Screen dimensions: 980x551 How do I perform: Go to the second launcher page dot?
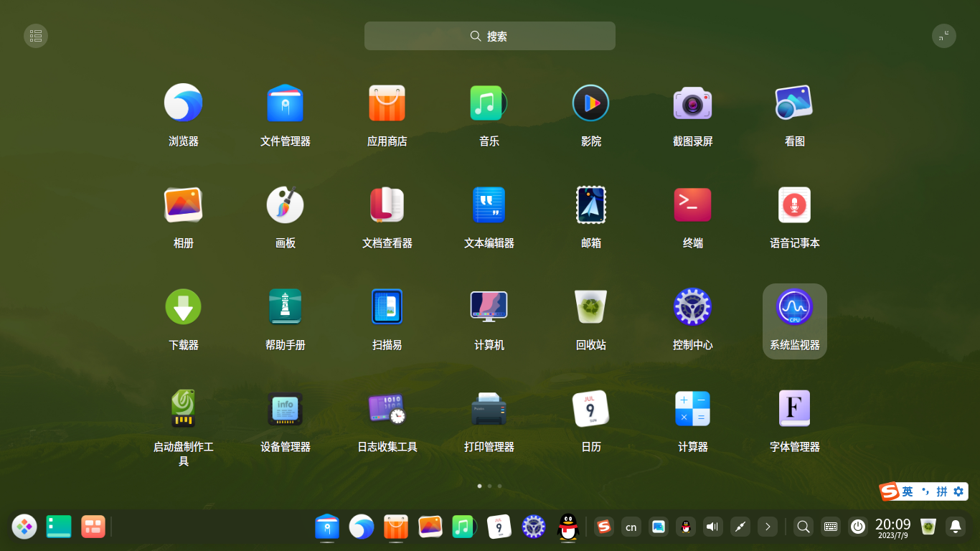(489, 486)
